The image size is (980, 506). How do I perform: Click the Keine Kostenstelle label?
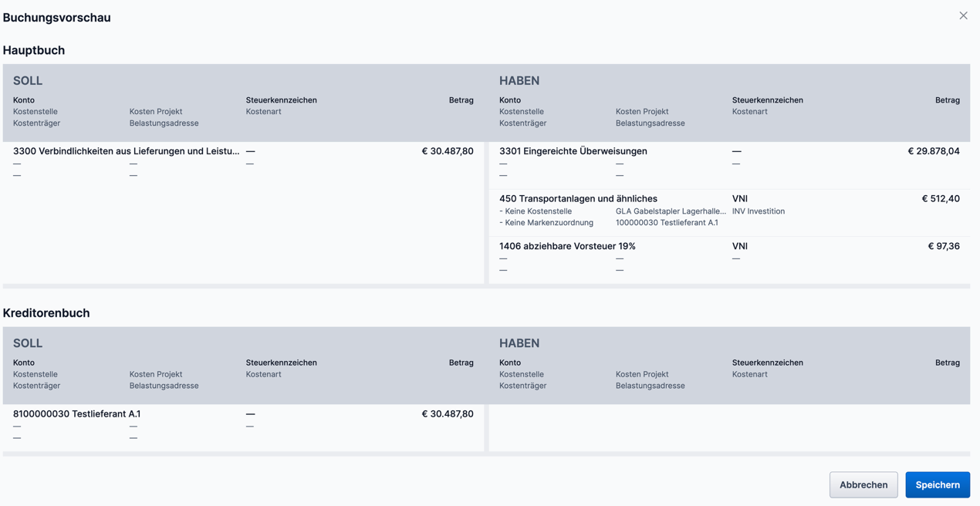pos(538,211)
